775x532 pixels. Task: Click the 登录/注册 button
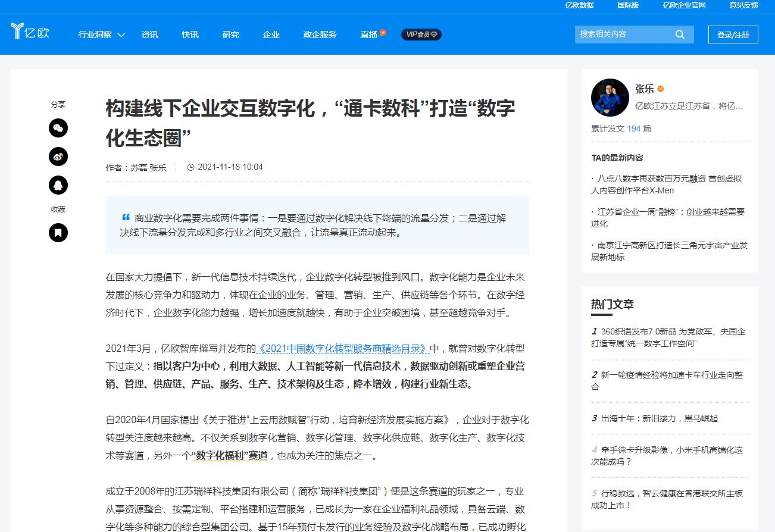click(x=733, y=35)
